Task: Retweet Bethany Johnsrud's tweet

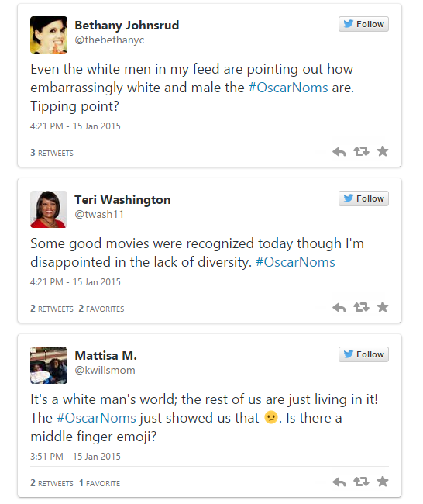Action: [361, 151]
